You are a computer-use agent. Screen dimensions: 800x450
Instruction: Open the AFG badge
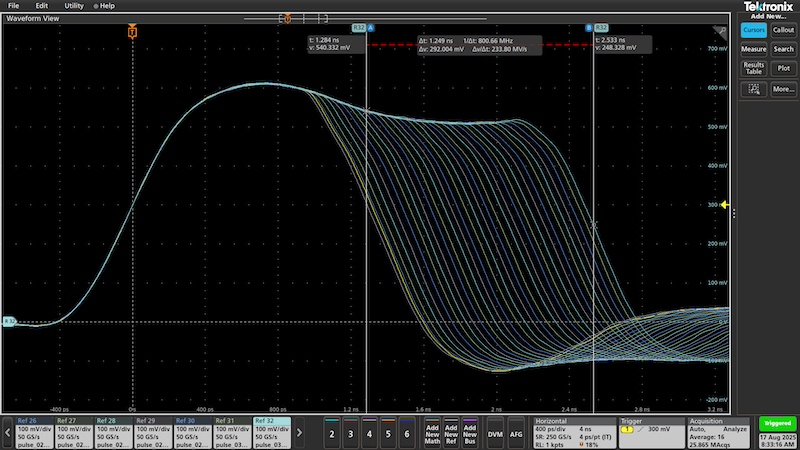516,434
